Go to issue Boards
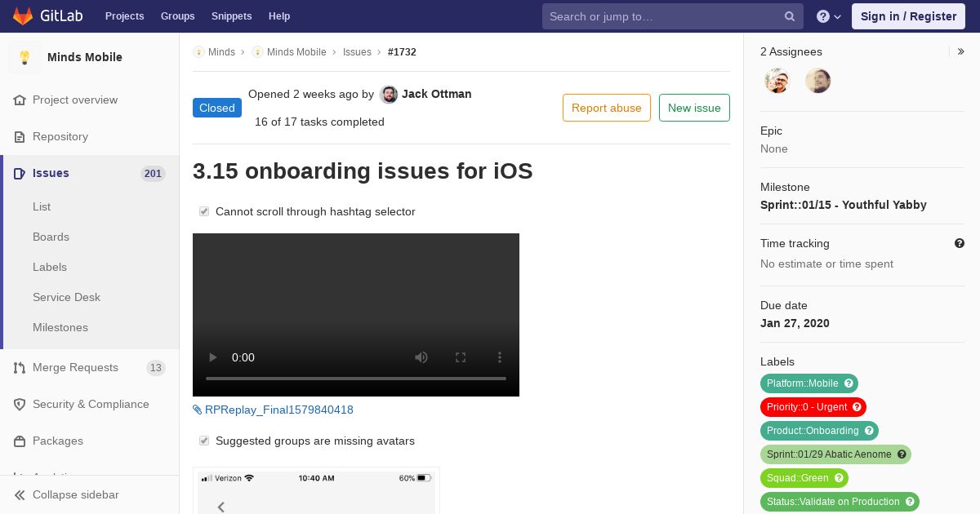The width and height of the screenshot is (980, 514). pos(51,237)
